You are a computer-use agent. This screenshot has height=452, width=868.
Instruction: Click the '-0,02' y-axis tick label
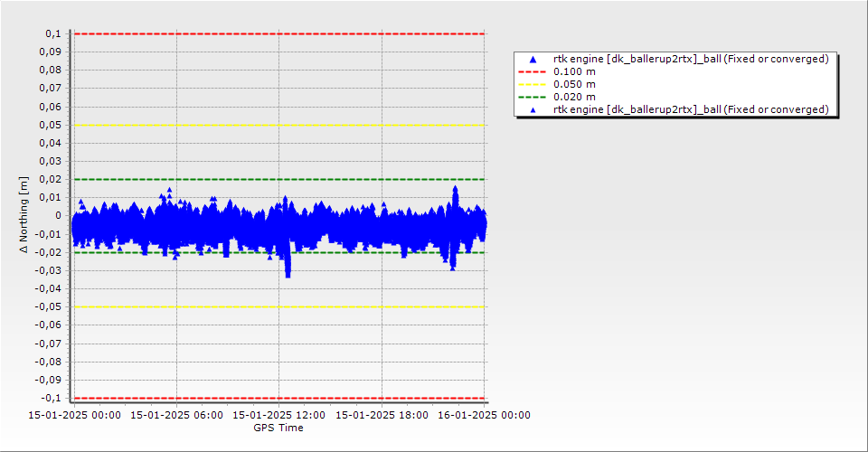(48, 252)
